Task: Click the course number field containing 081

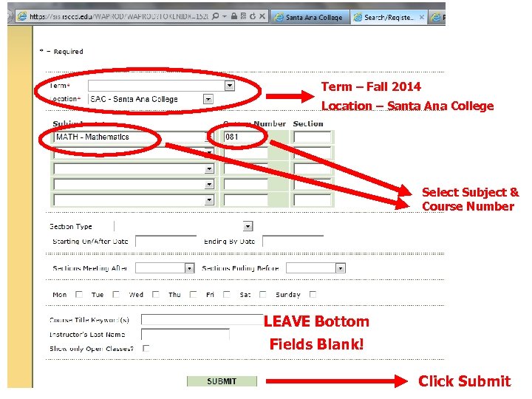Action: pyautogui.click(x=245, y=137)
